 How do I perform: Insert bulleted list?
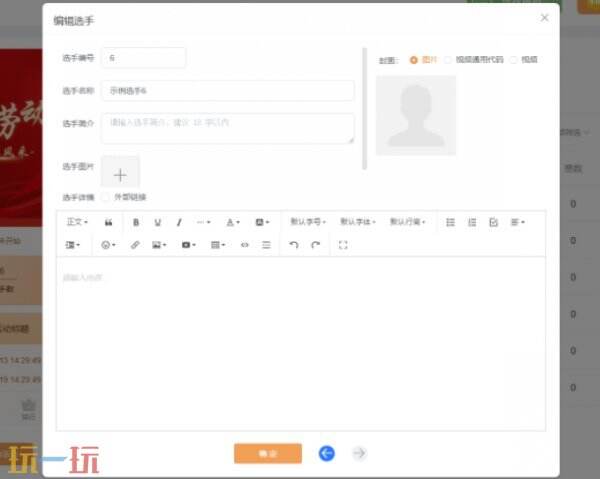(x=450, y=222)
